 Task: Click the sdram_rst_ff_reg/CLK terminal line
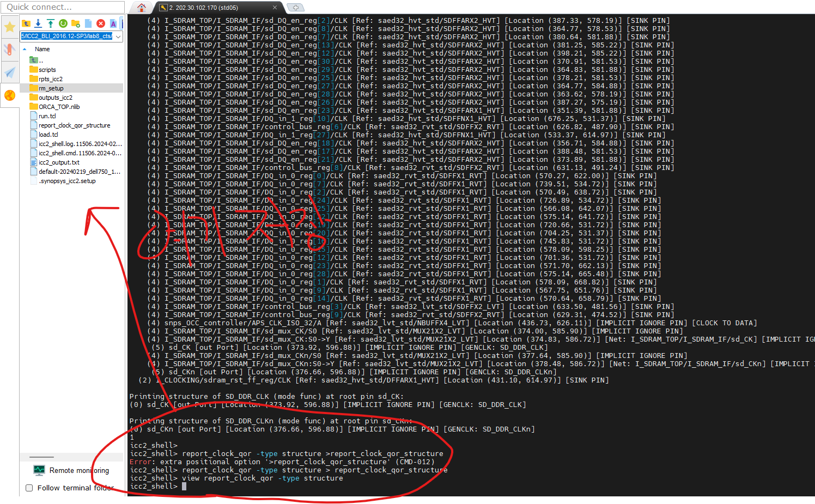[374, 380]
